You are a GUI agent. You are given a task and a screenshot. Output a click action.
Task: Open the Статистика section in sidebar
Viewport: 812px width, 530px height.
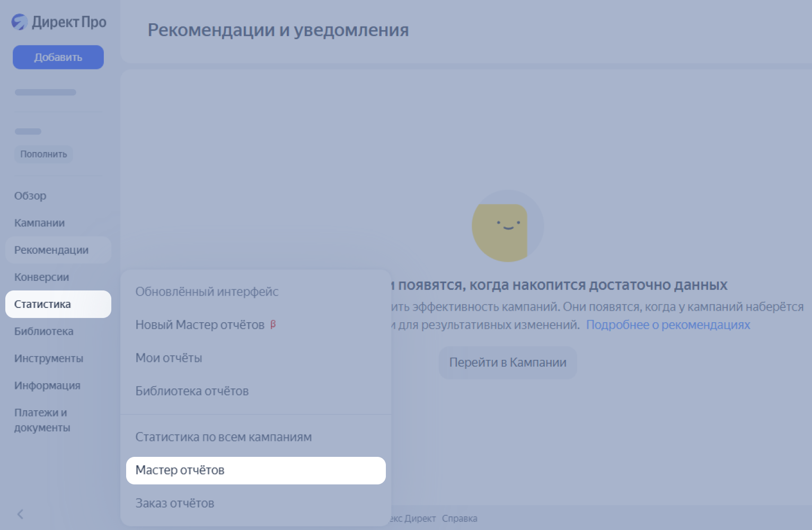click(x=43, y=304)
